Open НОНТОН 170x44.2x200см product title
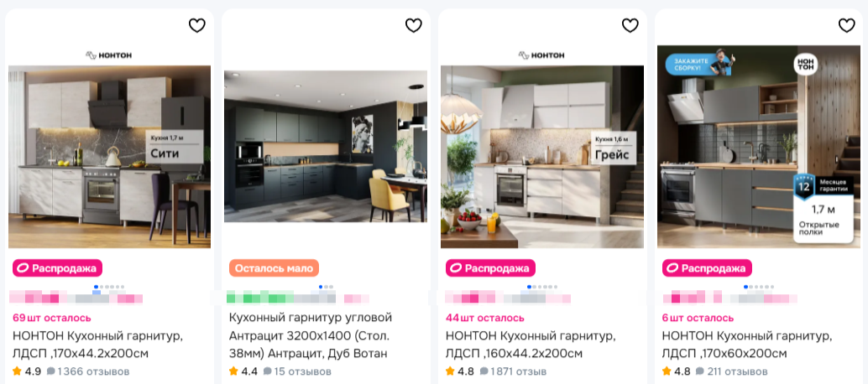 pos(97,345)
